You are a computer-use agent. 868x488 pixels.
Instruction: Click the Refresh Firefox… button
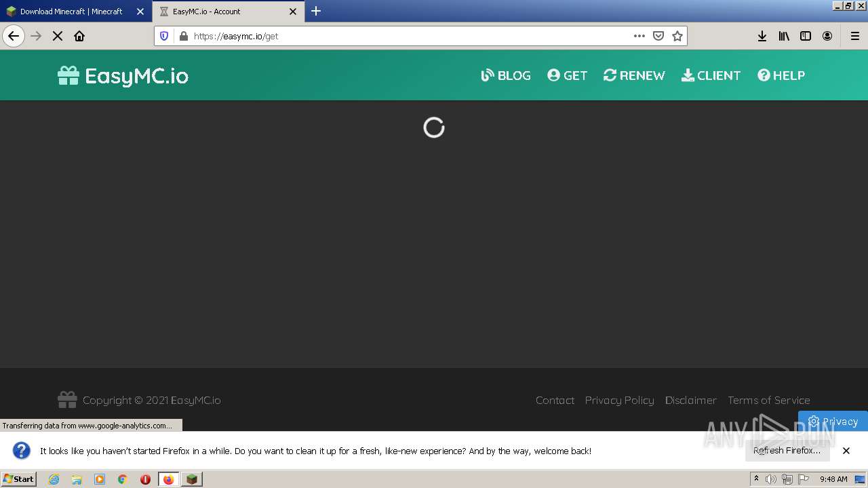pos(787,451)
